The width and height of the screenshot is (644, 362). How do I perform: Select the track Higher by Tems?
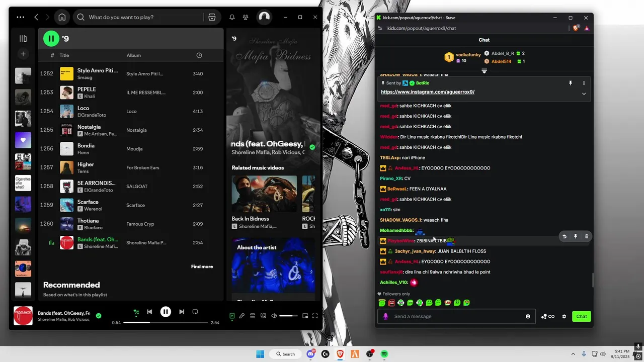131,167
